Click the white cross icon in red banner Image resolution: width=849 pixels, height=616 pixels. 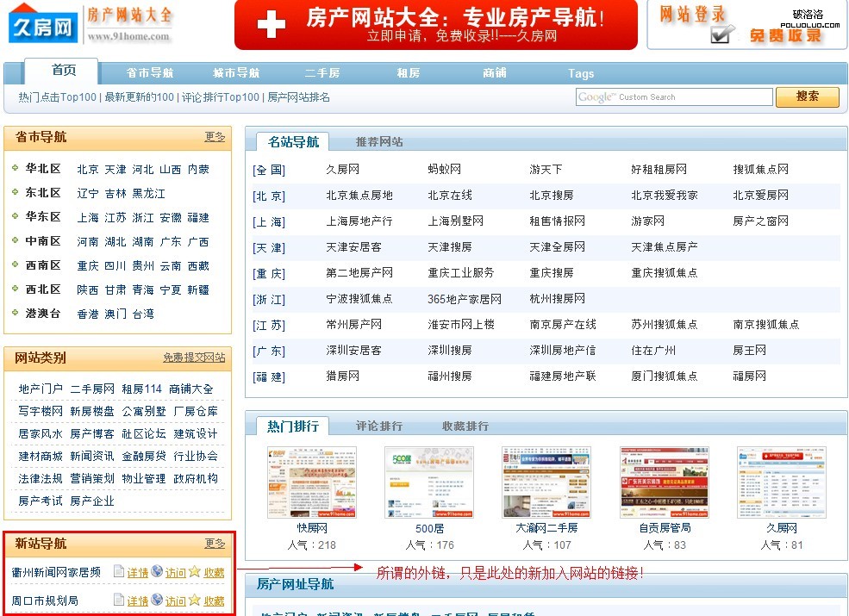pos(271,24)
